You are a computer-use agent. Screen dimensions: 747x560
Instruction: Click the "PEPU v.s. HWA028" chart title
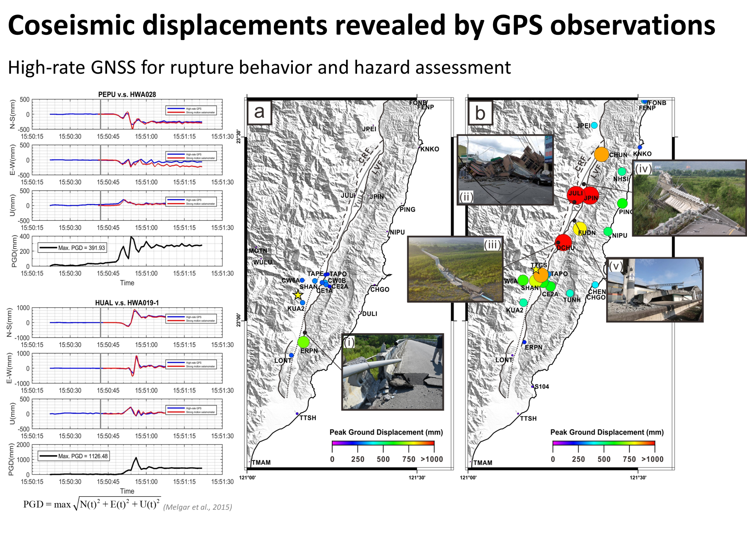127,95
